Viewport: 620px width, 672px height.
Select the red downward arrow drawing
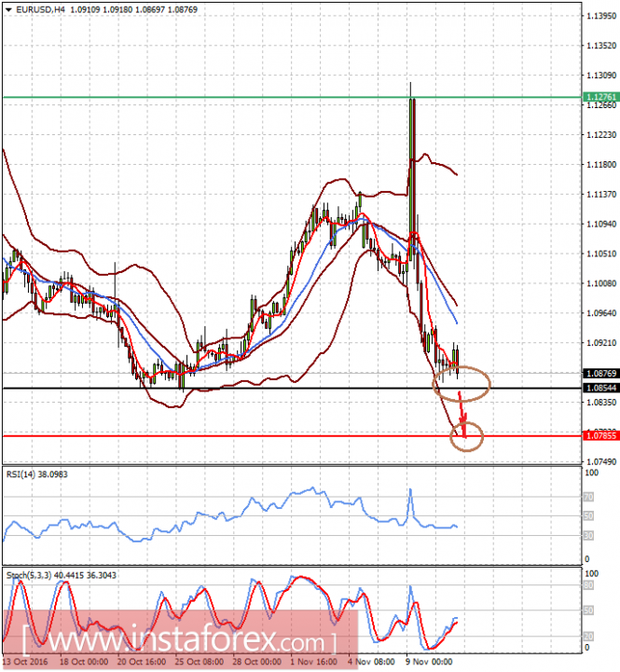(462, 414)
